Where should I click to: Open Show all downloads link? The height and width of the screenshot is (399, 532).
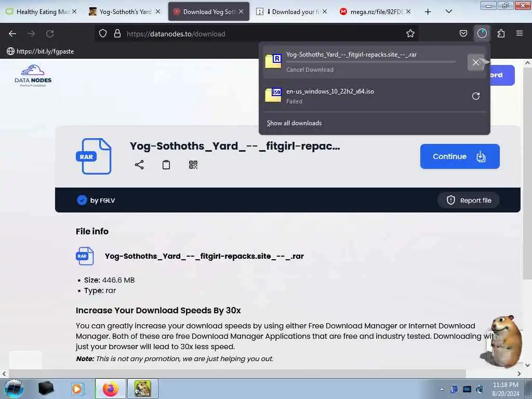(294, 123)
